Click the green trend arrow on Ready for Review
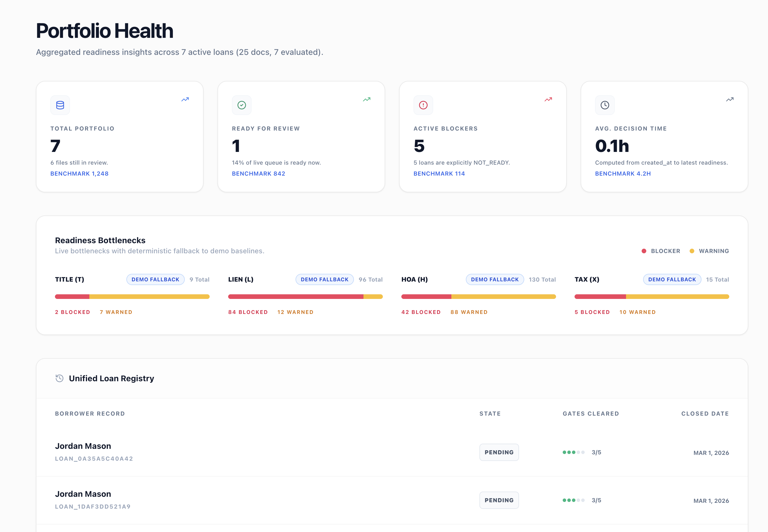 [367, 99]
